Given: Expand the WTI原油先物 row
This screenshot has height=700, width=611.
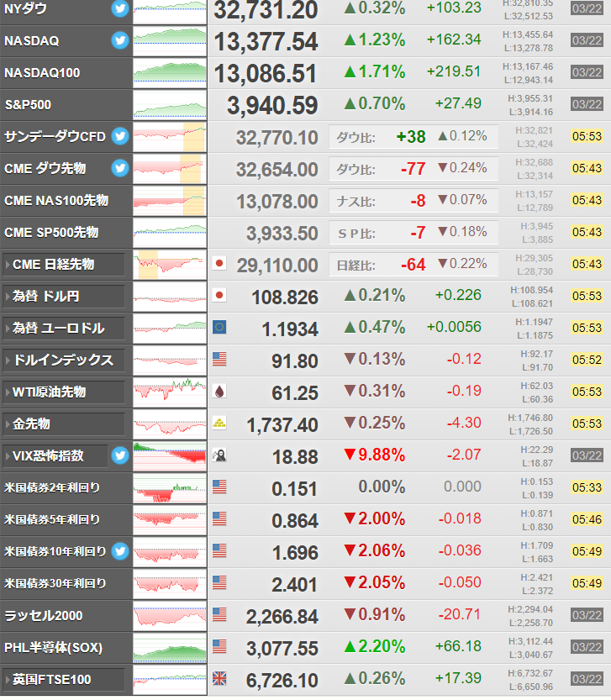Looking at the screenshot, I should coord(63,392).
